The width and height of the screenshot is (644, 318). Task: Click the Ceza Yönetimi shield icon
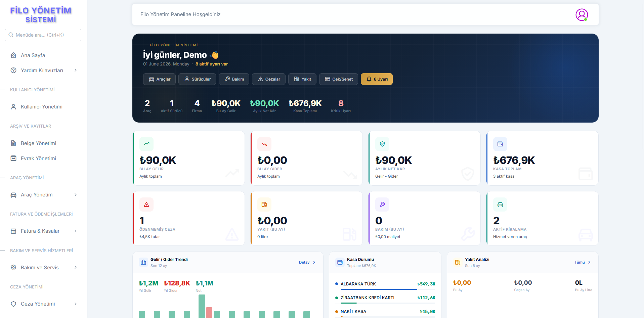pos(13,304)
